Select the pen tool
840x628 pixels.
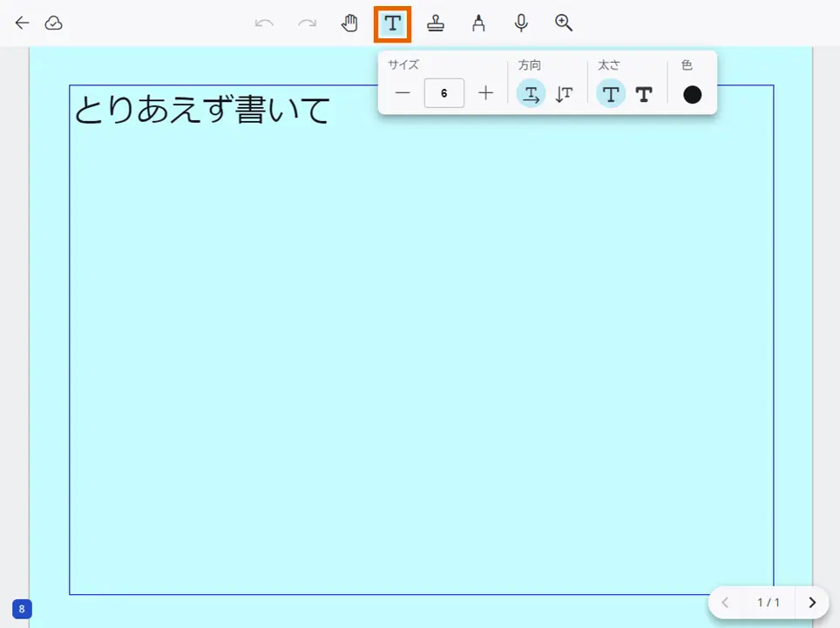click(x=478, y=23)
